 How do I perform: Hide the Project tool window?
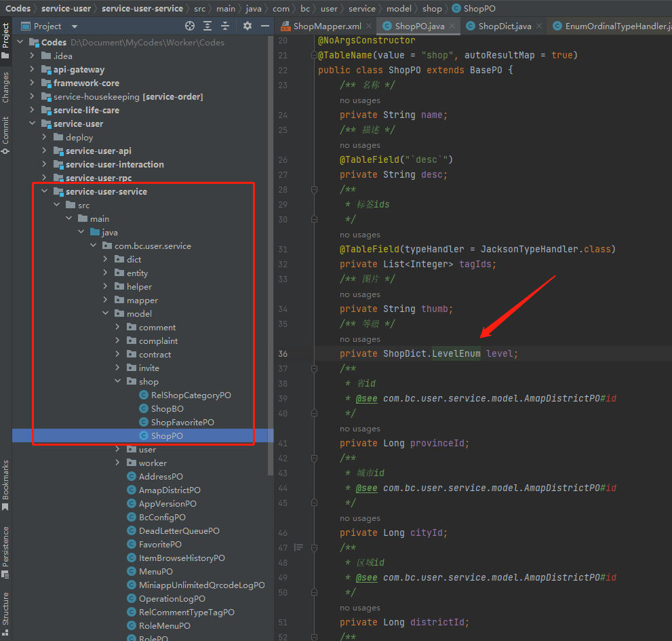tap(265, 26)
